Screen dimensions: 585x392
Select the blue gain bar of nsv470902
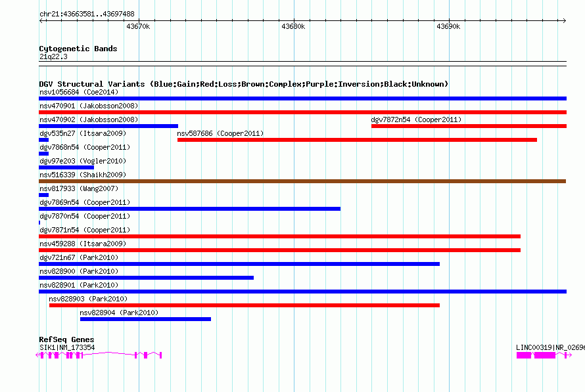(x=108, y=126)
